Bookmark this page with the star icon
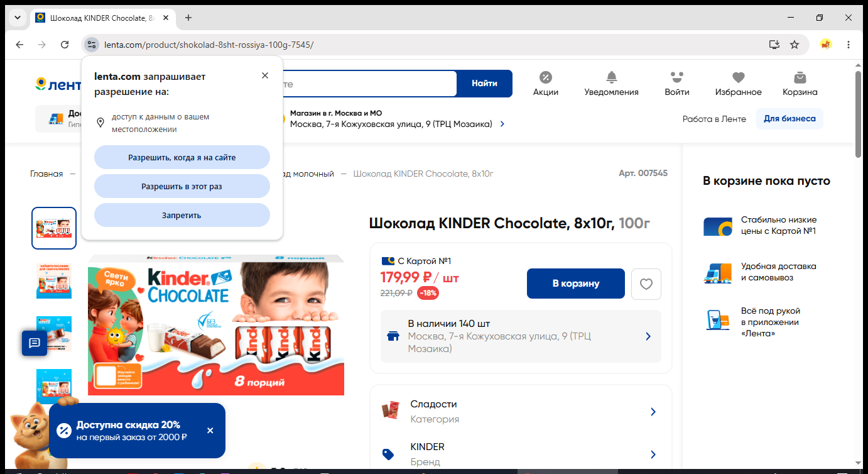868x474 pixels. click(x=795, y=45)
